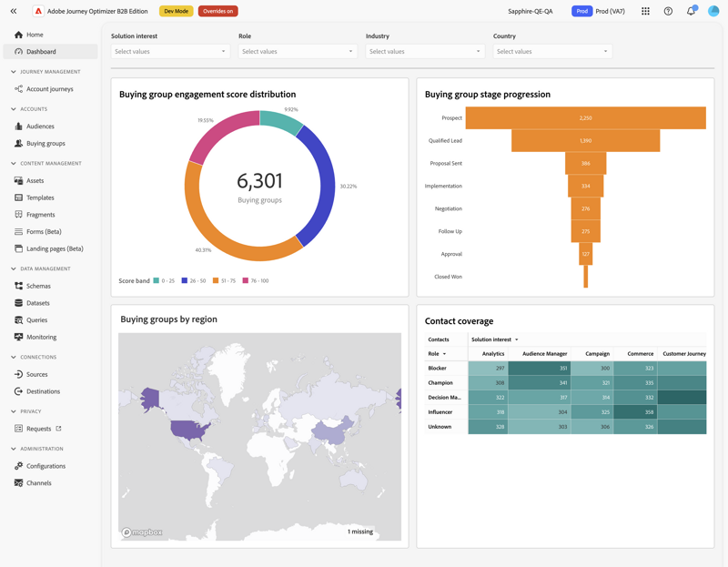The width and height of the screenshot is (728, 567).
Task: Click the Queries icon
Action: coord(18,320)
